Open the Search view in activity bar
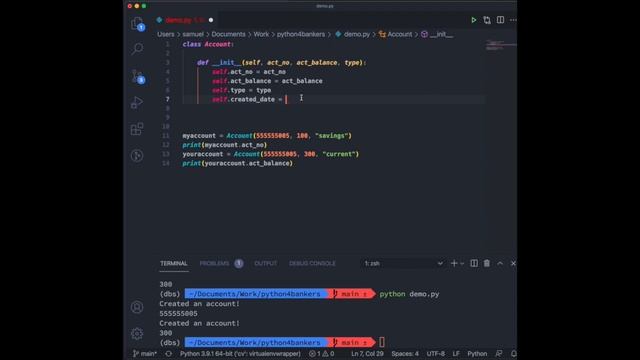The image size is (640, 360). [137, 49]
